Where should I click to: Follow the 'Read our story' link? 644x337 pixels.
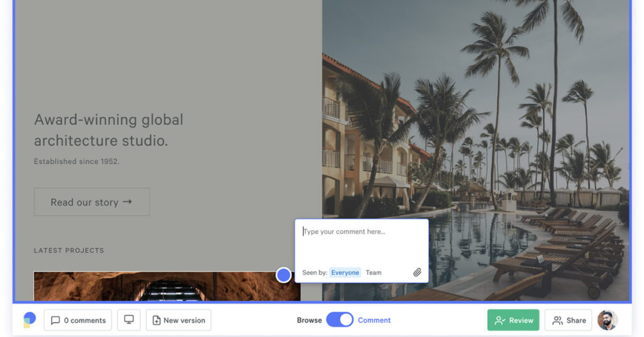point(92,202)
